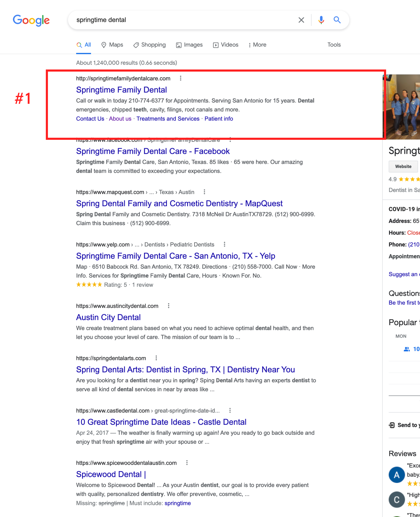Switch to the Images tab
Image resolution: width=420 pixels, height=517 pixels.
189,45
